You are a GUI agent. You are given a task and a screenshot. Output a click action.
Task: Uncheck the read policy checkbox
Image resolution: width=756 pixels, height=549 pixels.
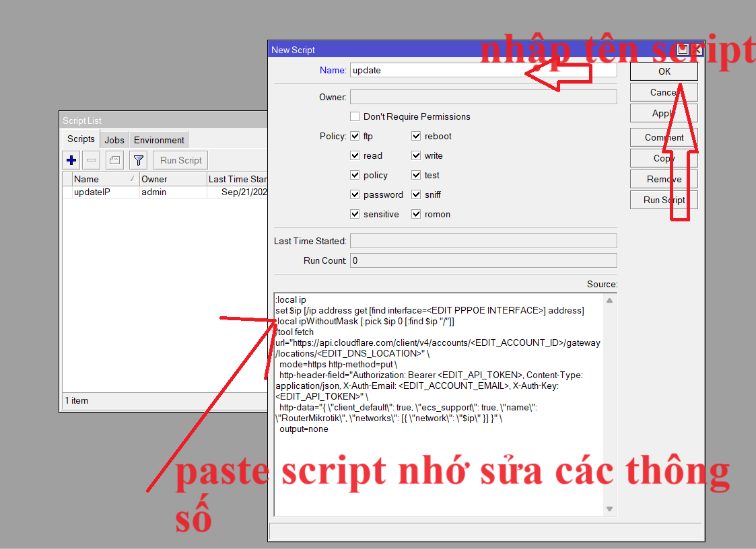[x=355, y=155]
